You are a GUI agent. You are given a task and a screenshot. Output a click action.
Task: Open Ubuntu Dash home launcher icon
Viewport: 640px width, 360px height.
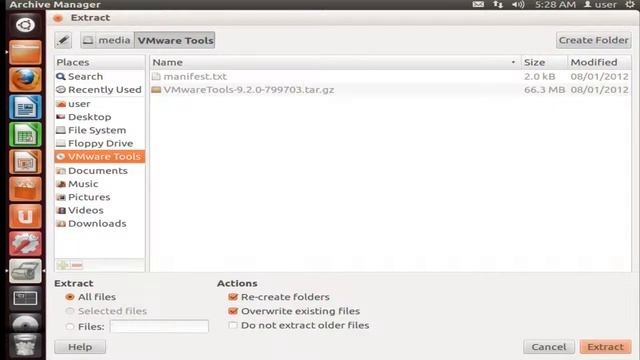click(x=25, y=25)
